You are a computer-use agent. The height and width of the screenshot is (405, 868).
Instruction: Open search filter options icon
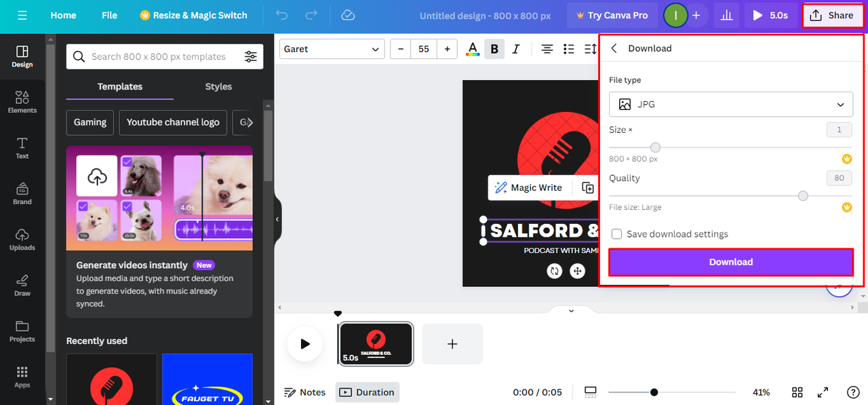coord(251,57)
